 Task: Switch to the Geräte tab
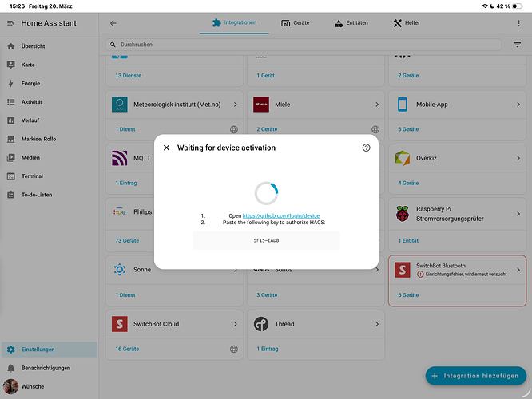pos(296,22)
